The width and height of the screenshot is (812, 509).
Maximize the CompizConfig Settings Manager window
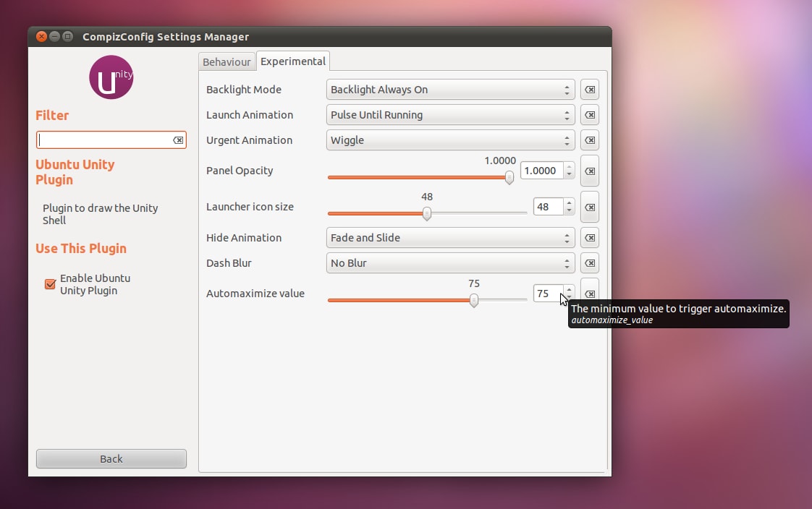click(x=67, y=36)
